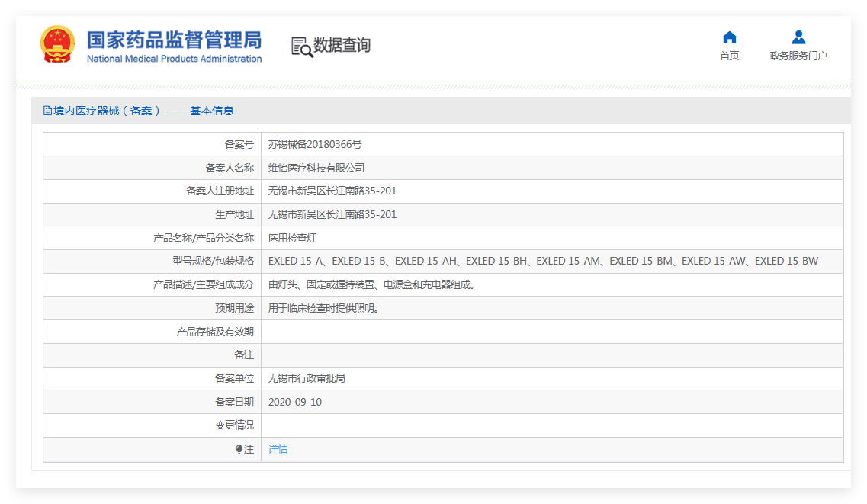Click the description 由灯头、固定或握持装置
Image resolution: width=867 pixels, height=504 pixels.
(371, 284)
